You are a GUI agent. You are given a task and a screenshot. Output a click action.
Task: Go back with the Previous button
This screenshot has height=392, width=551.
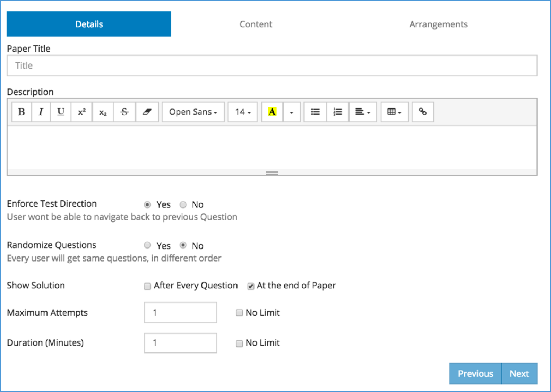(x=475, y=374)
